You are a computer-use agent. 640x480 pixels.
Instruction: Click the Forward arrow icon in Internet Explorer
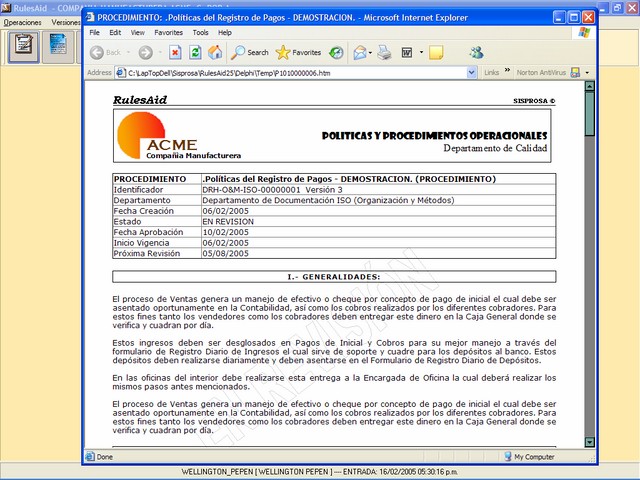(145, 52)
